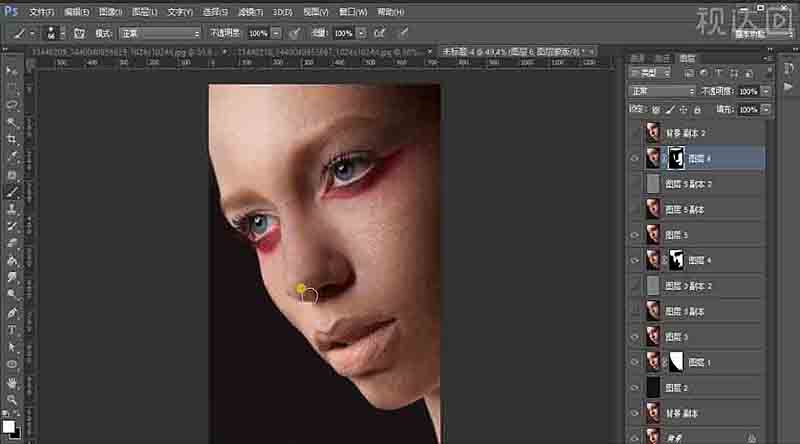
Task: Open the 文件 menu
Action: pos(41,12)
